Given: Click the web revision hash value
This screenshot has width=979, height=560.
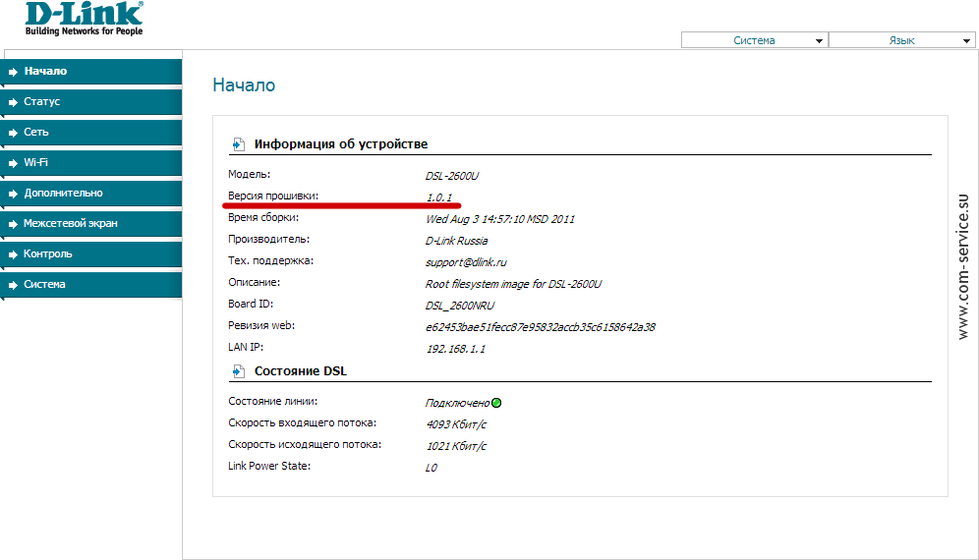Looking at the screenshot, I should pos(541,327).
